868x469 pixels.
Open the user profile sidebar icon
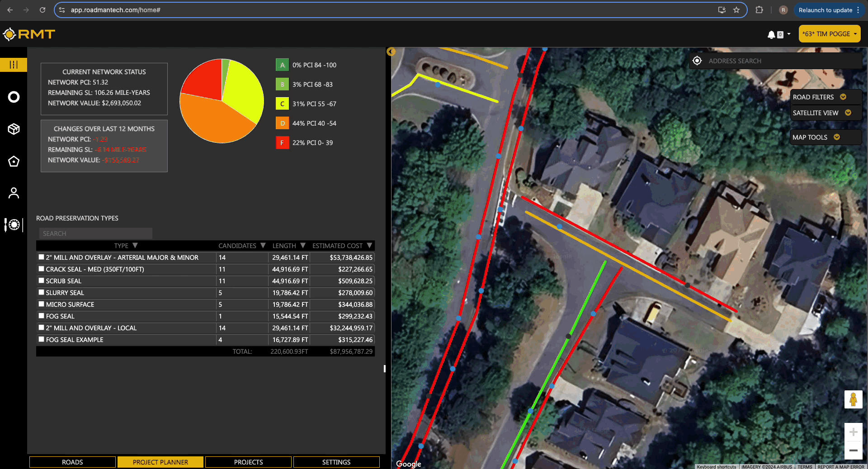pyautogui.click(x=14, y=193)
